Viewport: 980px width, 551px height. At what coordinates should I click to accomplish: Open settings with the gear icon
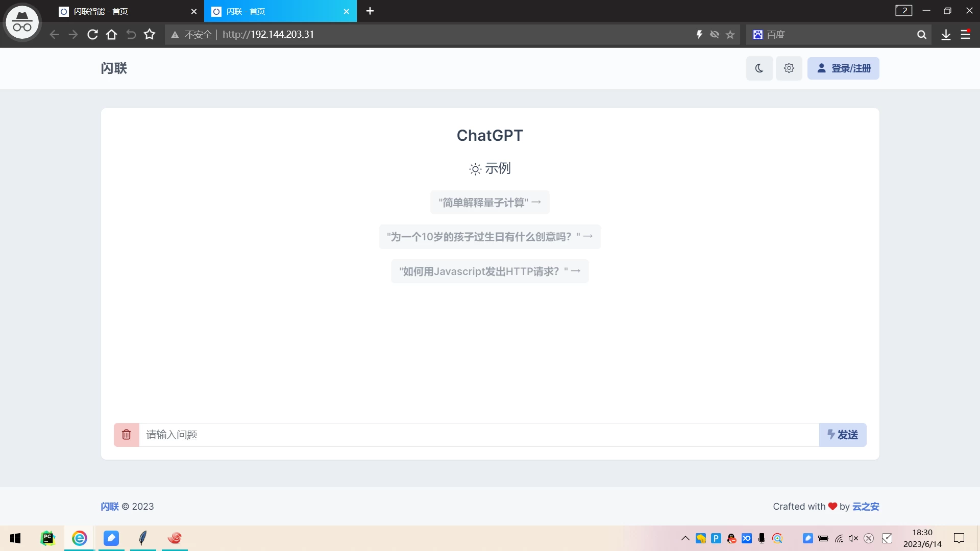tap(789, 68)
